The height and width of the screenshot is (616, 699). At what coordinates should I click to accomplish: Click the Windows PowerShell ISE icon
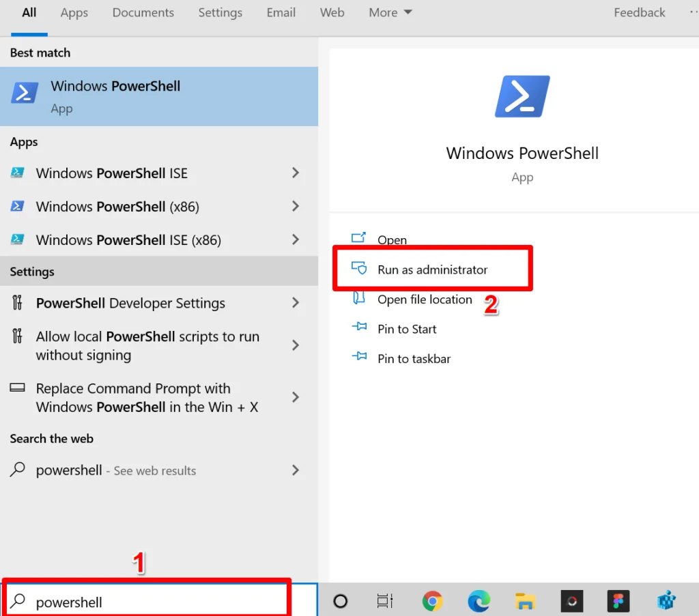17,173
